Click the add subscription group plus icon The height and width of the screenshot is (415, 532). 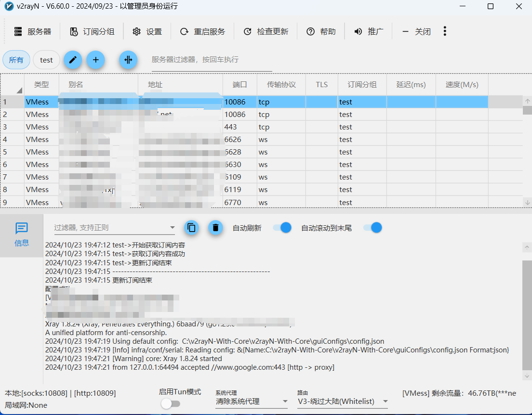point(95,60)
